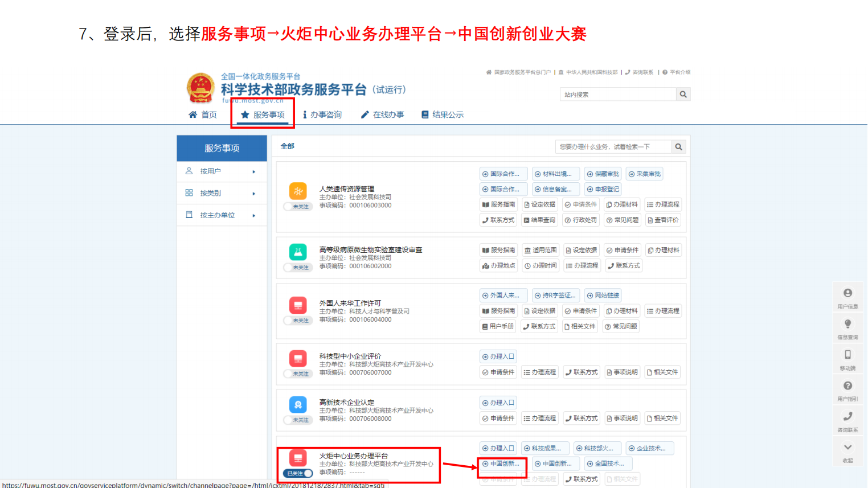The height and width of the screenshot is (488, 868).
Task: Open 全国技术 entry in 火炬中心业务办理平台
Action: (608, 464)
